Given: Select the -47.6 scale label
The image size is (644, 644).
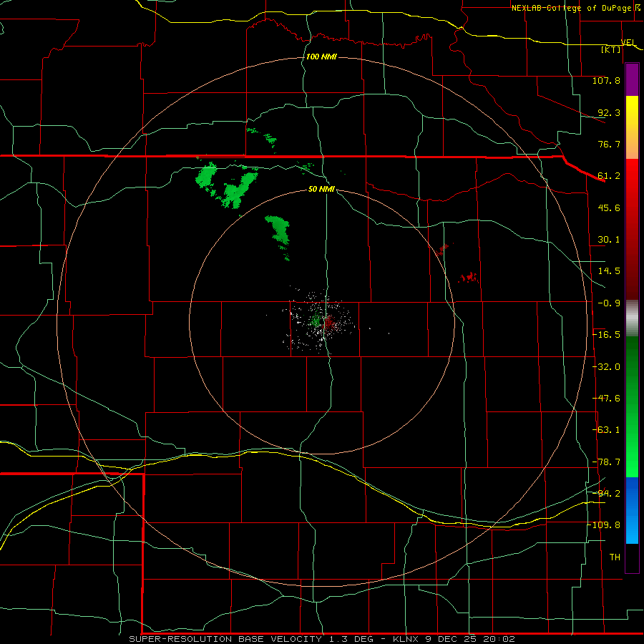Looking at the screenshot, I should (x=606, y=399).
